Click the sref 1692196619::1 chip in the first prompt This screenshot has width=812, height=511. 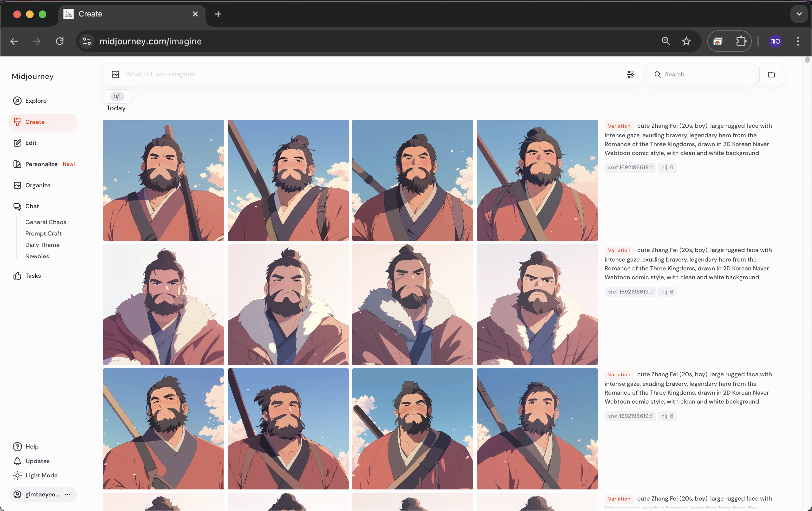630,167
